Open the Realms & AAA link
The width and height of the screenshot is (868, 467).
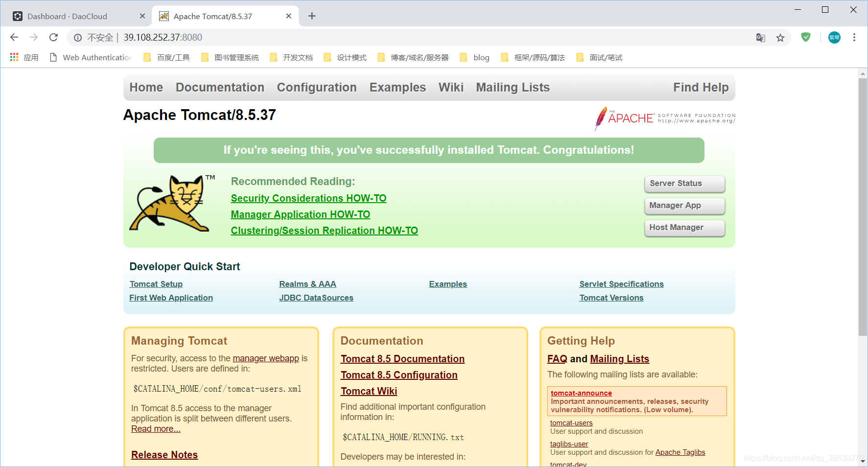tap(308, 284)
